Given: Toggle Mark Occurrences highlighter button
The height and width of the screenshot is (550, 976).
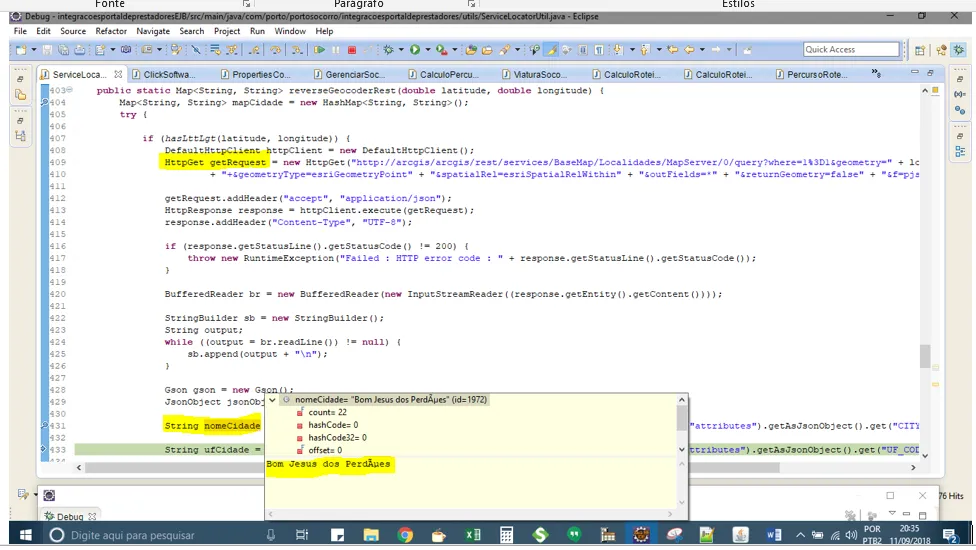Looking at the screenshot, I should [x=551, y=50].
